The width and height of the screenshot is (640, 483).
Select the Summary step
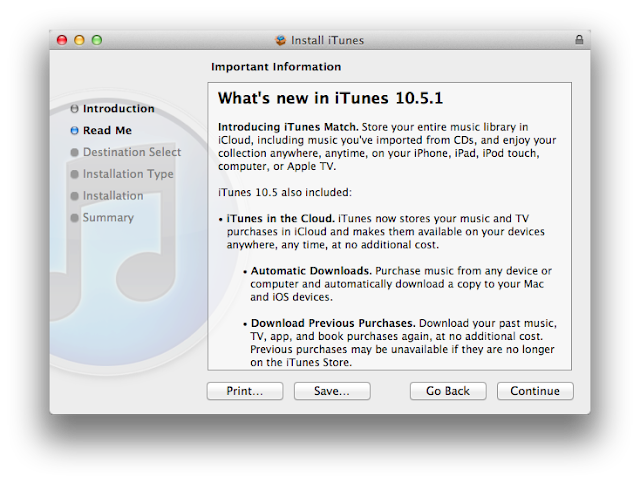tap(108, 218)
